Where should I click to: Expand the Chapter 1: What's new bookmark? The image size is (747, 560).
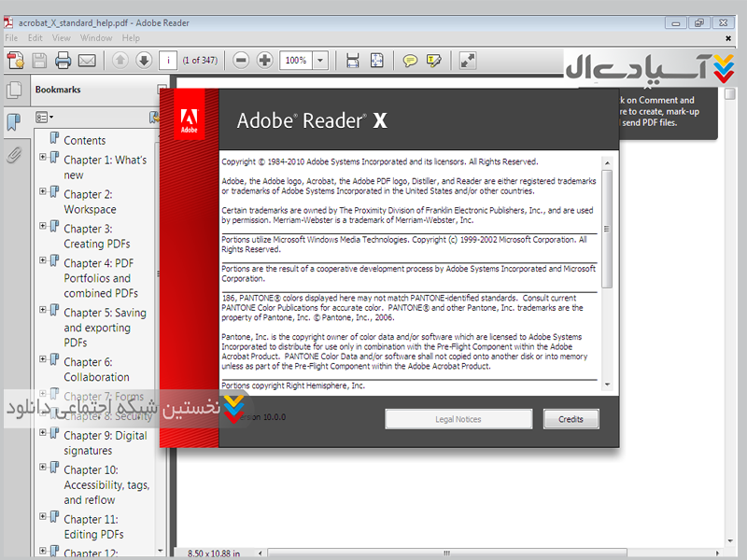click(43, 158)
